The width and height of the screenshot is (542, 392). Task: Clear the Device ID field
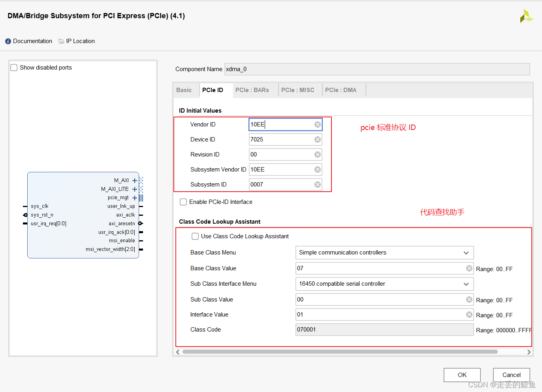(x=318, y=139)
